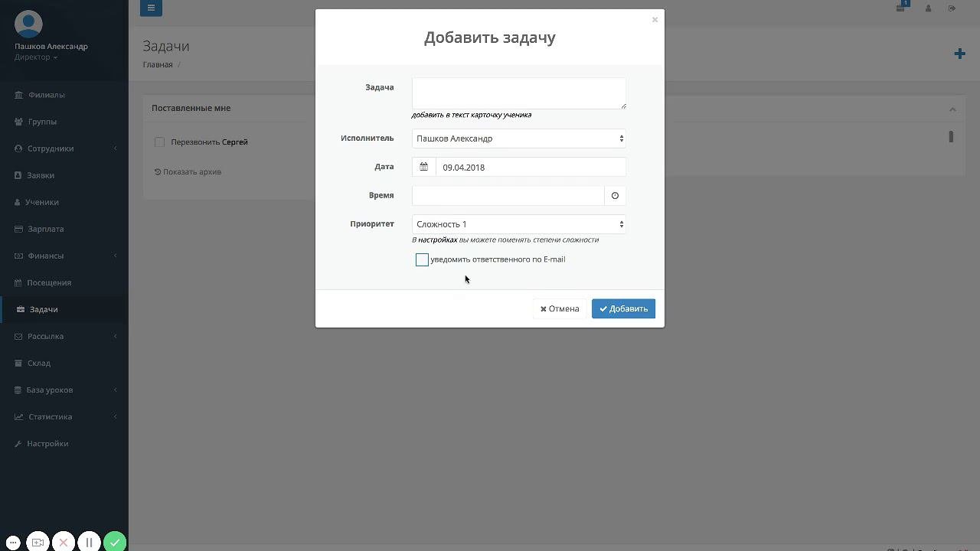This screenshot has width=980, height=551.
Task: Click the Отмена button
Action: [560, 308]
